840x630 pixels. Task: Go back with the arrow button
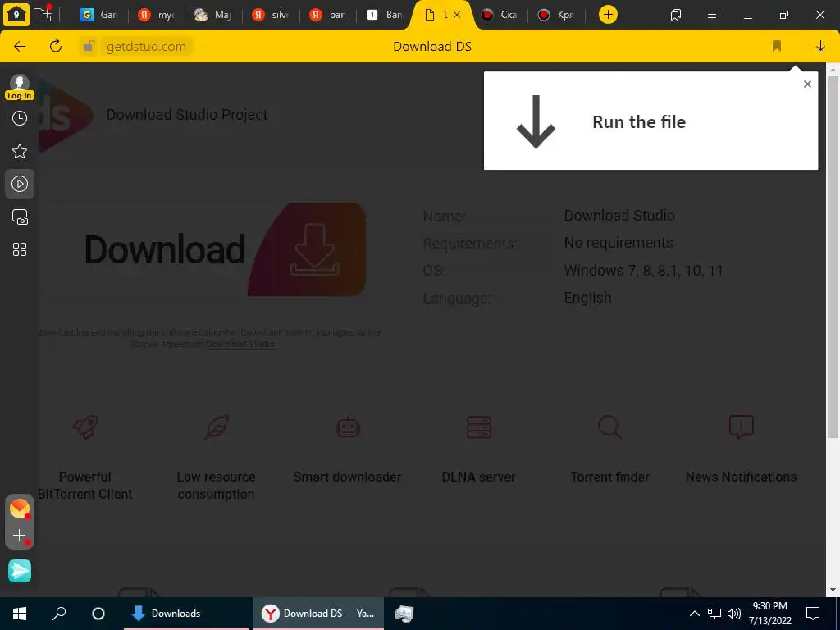point(20,46)
